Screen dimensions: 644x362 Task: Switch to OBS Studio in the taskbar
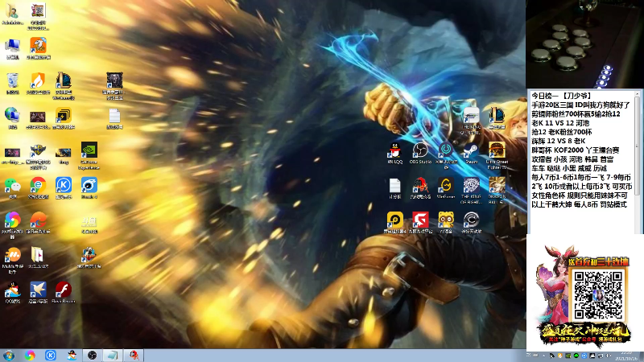pos(92,356)
